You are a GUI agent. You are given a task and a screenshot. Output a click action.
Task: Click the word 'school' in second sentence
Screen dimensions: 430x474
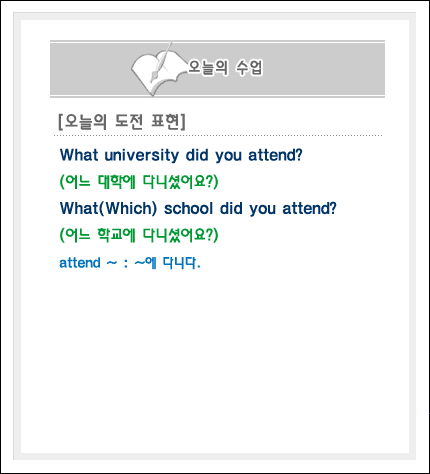[188, 209]
